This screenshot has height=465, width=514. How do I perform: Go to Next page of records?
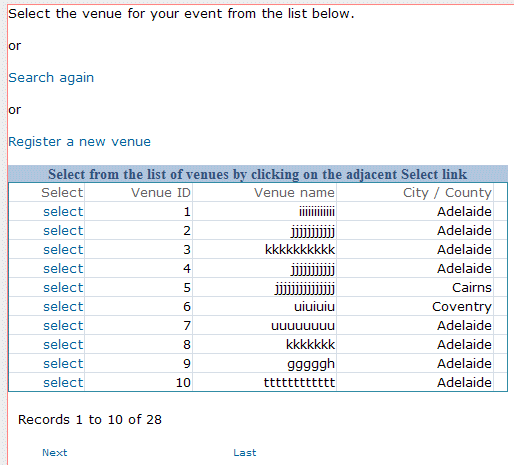55,453
